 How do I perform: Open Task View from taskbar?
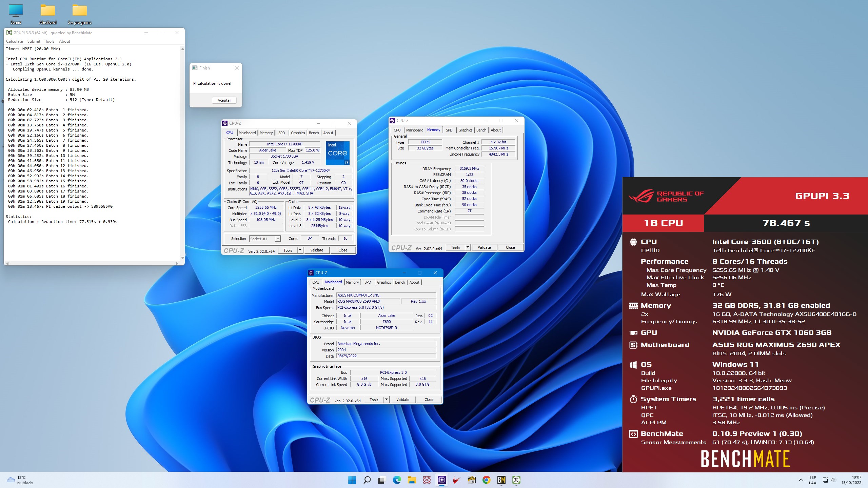(382, 480)
